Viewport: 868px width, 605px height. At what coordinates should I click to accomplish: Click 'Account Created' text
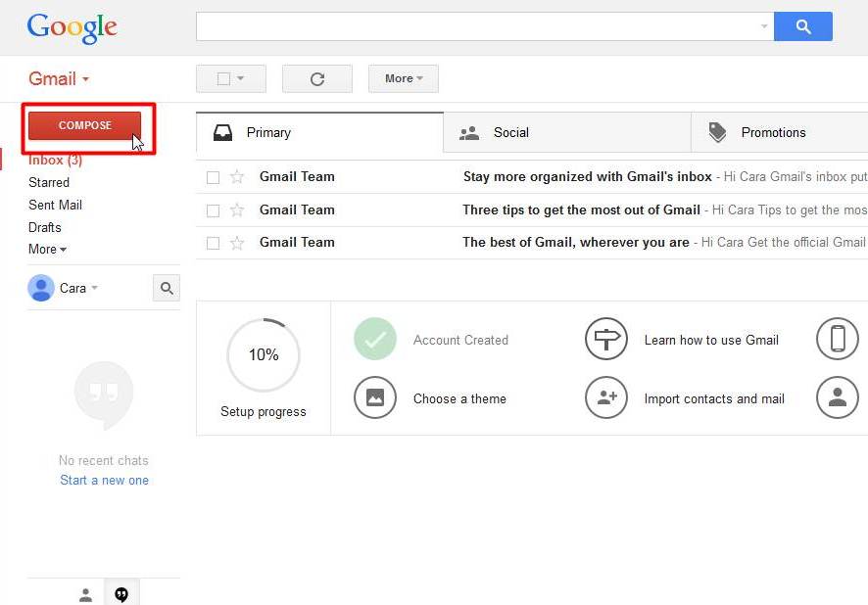click(x=460, y=340)
